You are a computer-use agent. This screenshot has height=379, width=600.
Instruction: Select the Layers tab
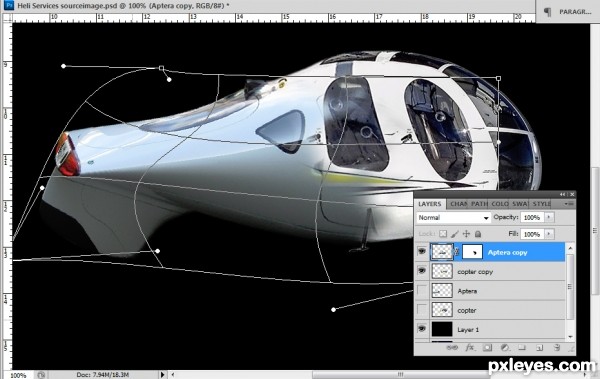pos(430,204)
